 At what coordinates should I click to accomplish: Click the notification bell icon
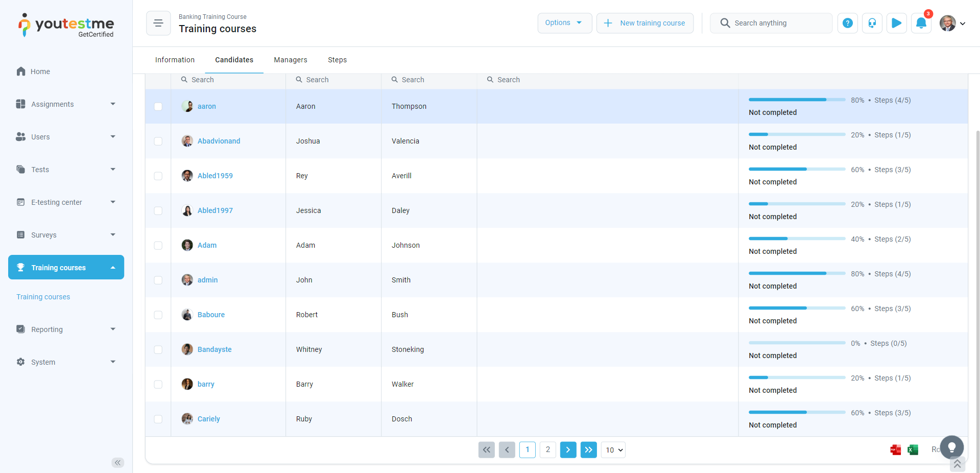coord(921,23)
